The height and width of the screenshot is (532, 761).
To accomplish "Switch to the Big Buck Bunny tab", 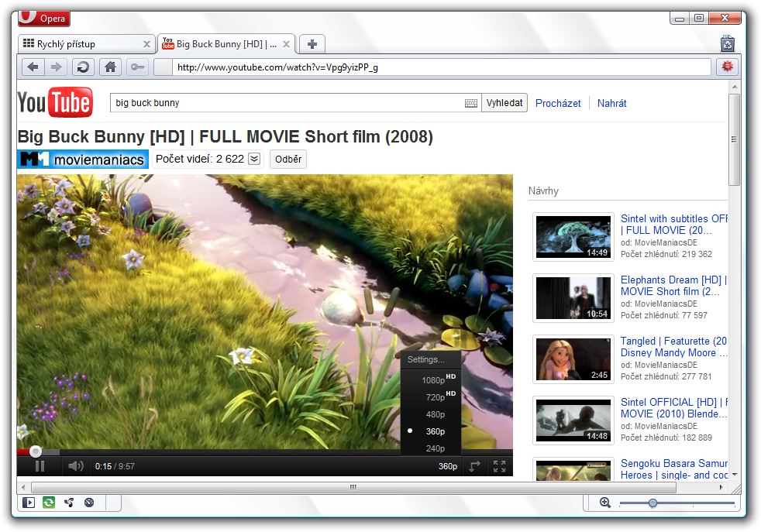I will pyautogui.click(x=226, y=44).
